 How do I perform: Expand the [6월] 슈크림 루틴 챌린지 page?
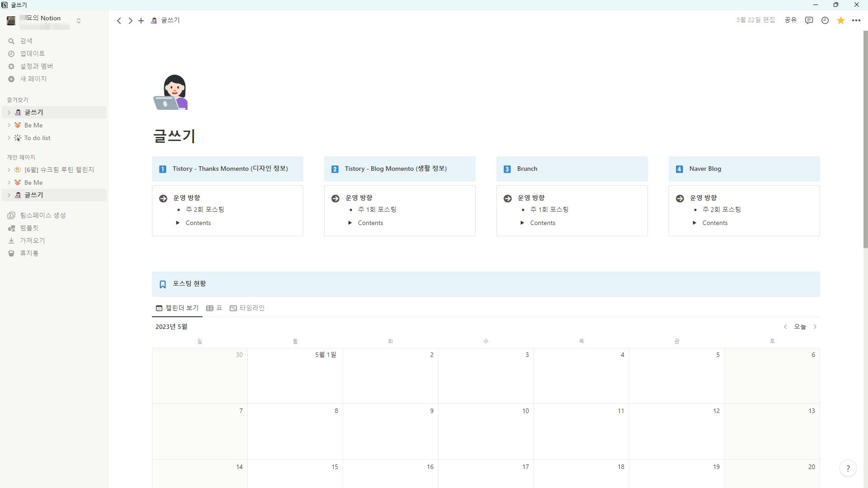pos(9,170)
